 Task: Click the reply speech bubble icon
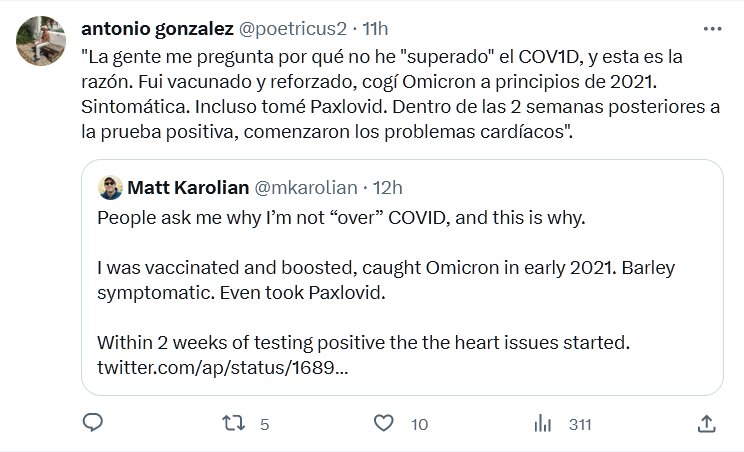pos(92,423)
